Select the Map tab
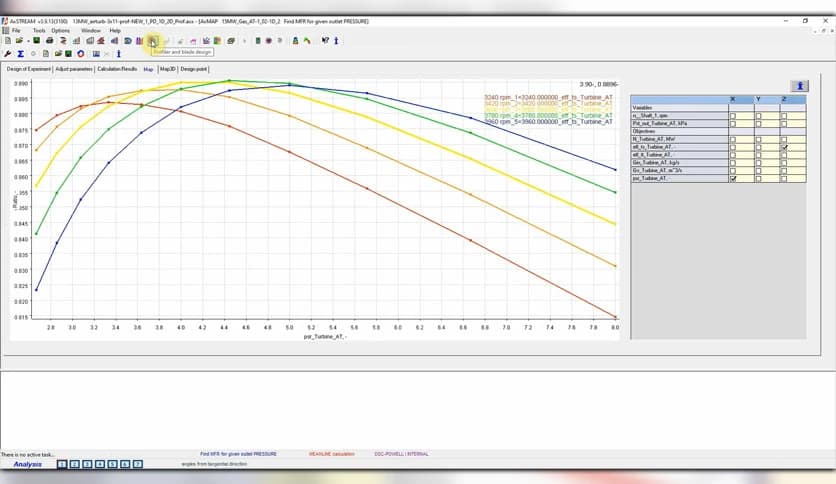Screen dimensions: 836x484 click(148, 69)
